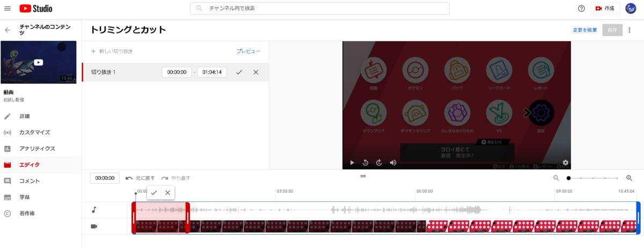This screenshot has height=248, width=644.
Task: Click 新しい切り抜き to add a cut
Action: pyautogui.click(x=112, y=51)
